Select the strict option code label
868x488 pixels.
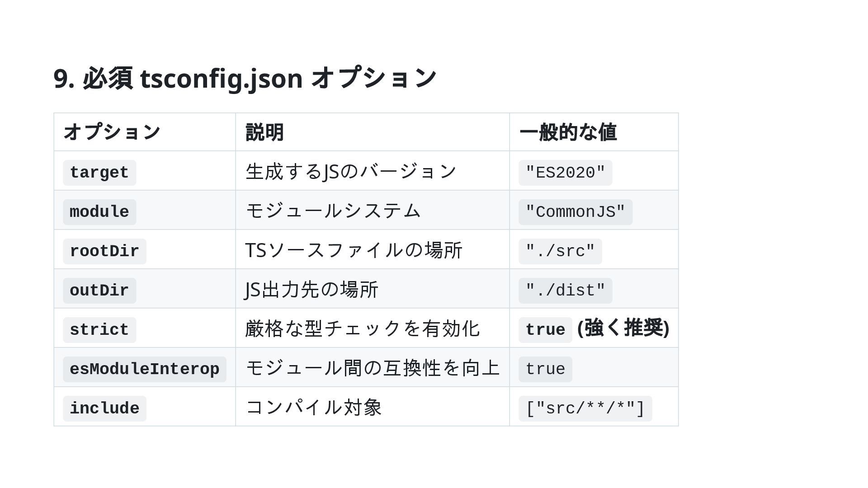coord(99,330)
